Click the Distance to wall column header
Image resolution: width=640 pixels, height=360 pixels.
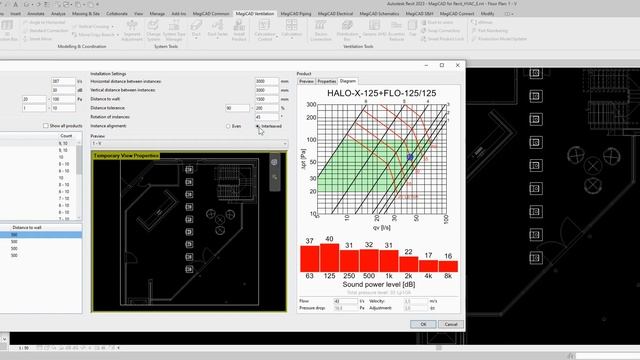[x=27, y=227]
